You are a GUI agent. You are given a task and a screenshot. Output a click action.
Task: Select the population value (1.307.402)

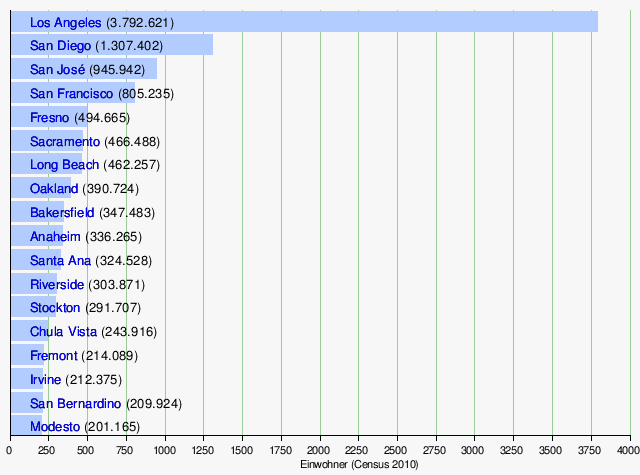129,46
